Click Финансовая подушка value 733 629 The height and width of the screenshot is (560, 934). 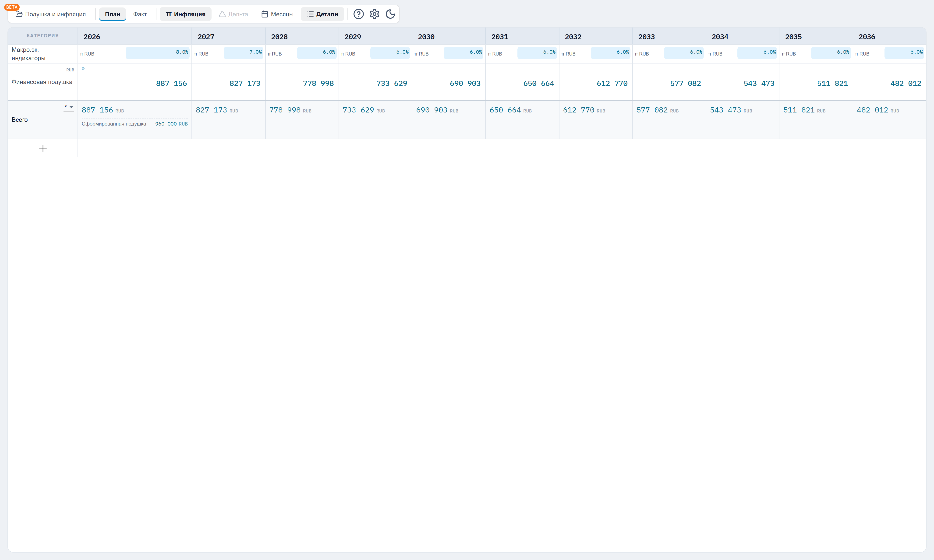[392, 83]
